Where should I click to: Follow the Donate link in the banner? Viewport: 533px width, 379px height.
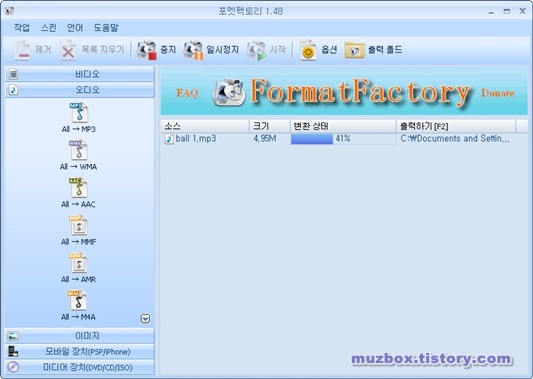coord(497,93)
